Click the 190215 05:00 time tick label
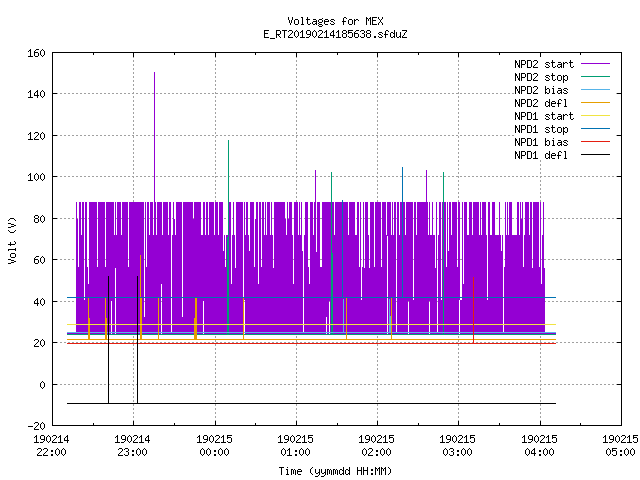The width and height of the screenshot is (640, 480). tap(620, 446)
